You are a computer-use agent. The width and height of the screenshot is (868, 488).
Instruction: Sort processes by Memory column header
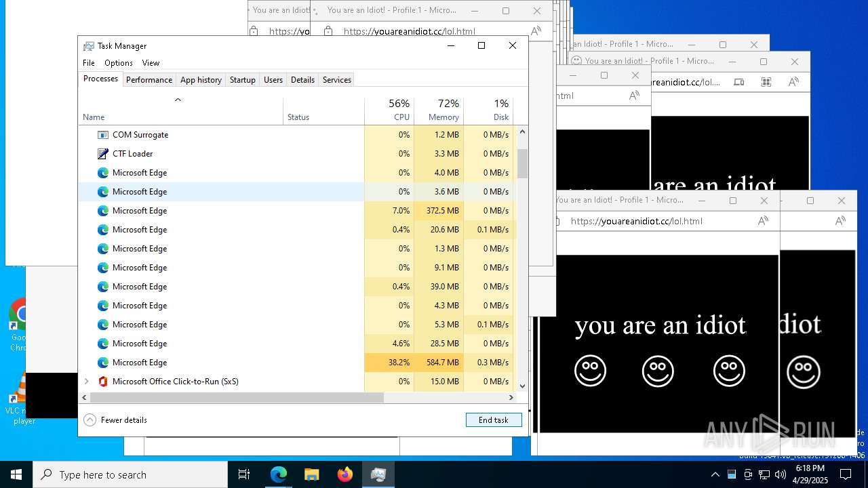click(439, 111)
